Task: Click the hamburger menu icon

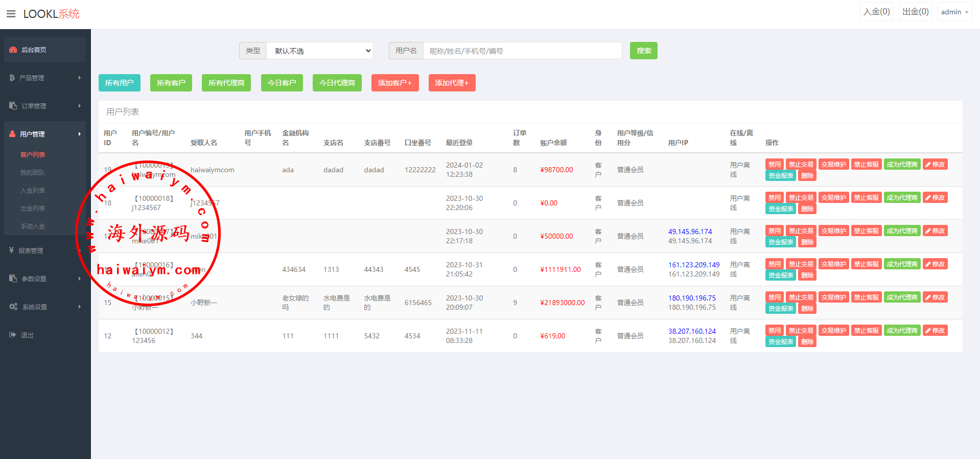Action: click(11, 14)
